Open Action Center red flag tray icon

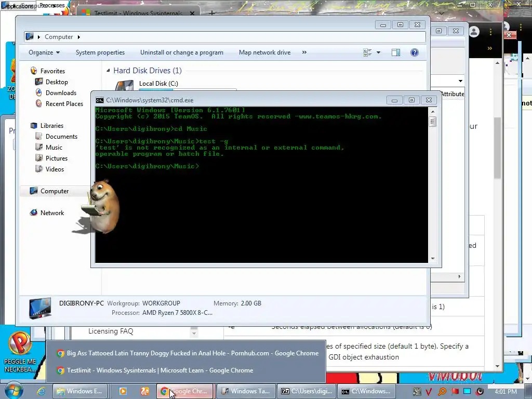(x=455, y=392)
